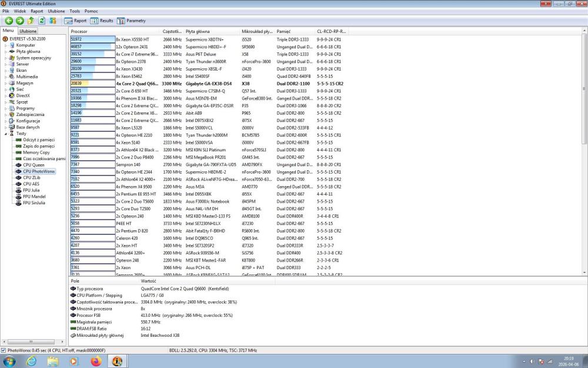Viewport: 588px width, 368px height.
Task: Expand the Konfiguracja tree arrow
Action: (x=6, y=121)
